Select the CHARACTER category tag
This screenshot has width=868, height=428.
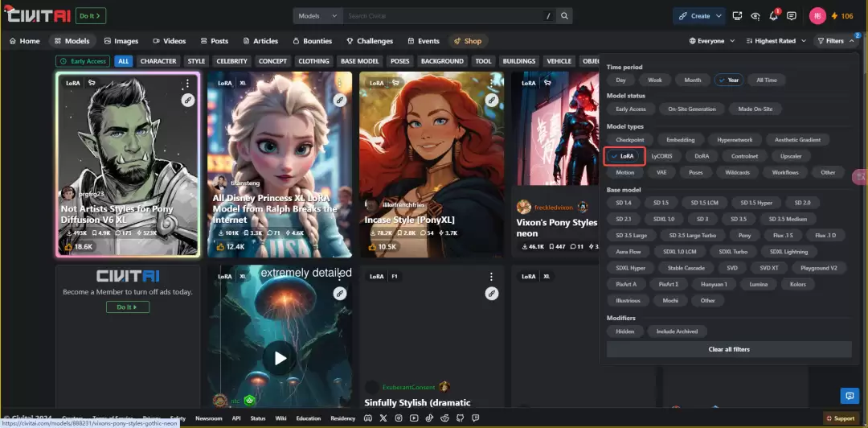click(158, 61)
